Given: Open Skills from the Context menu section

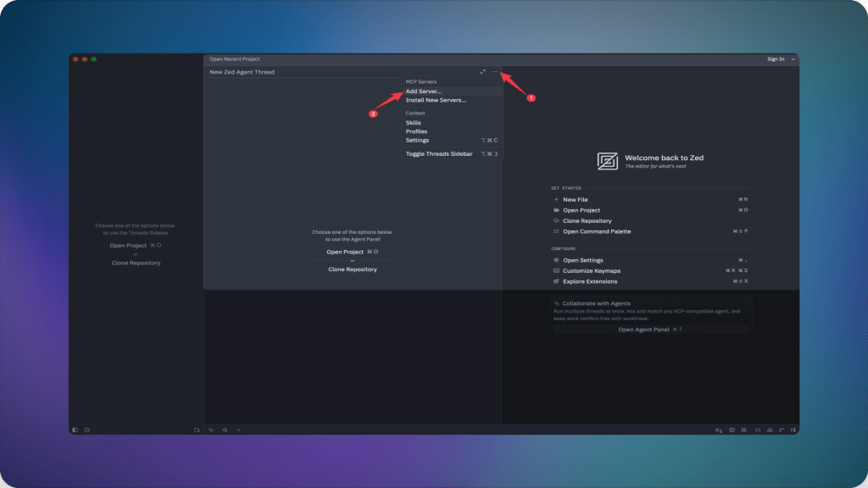Looking at the screenshot, I should 452,123.
